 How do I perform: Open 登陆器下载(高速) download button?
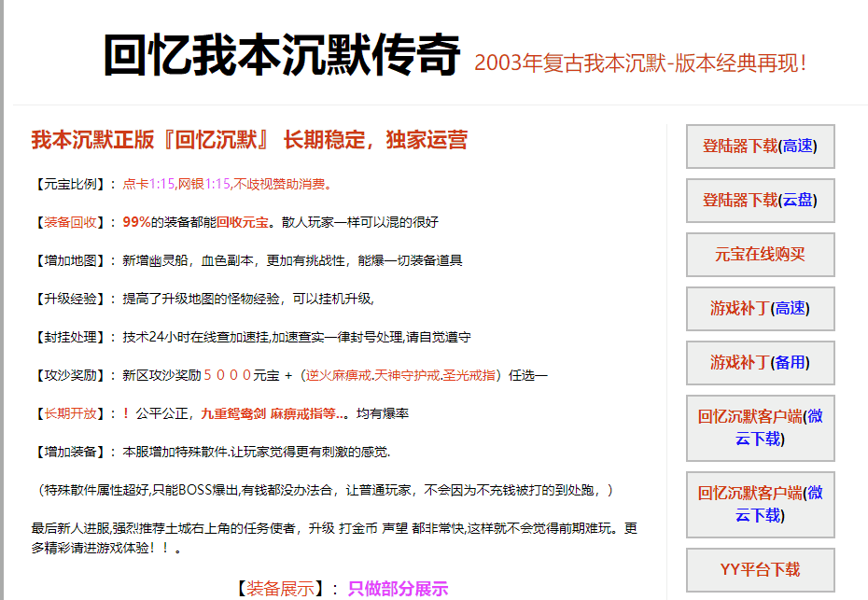click(760, 147)
